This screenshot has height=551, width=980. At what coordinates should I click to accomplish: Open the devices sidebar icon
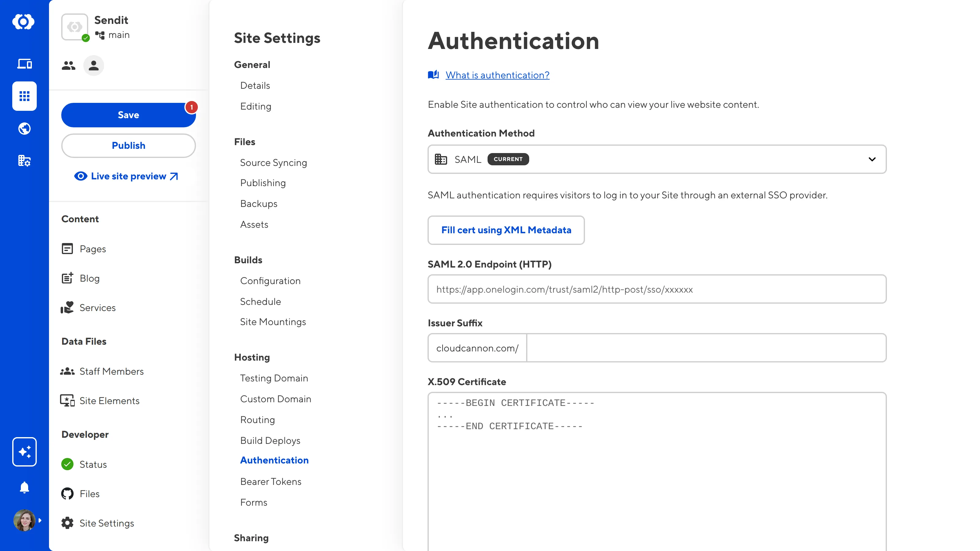(x=24, y=64)
